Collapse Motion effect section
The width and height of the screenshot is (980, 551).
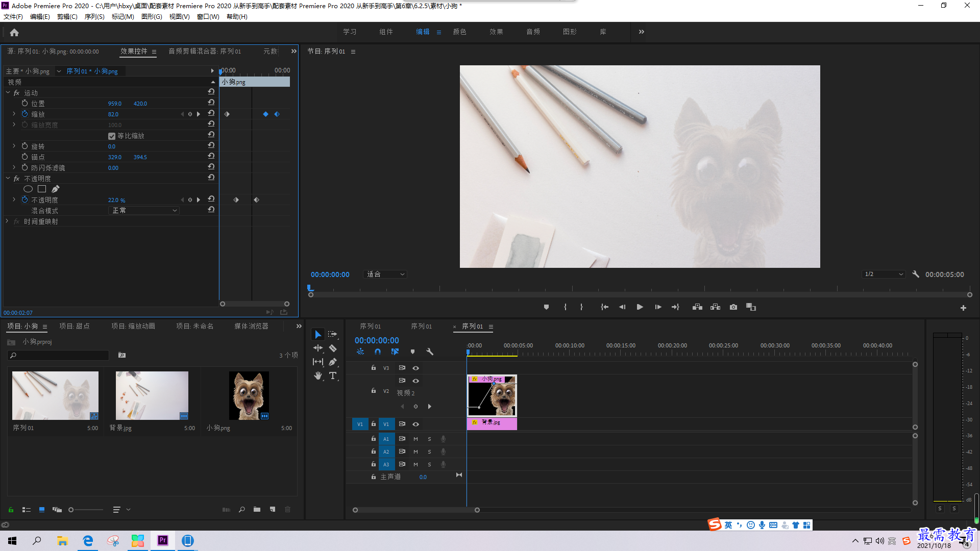8,92
